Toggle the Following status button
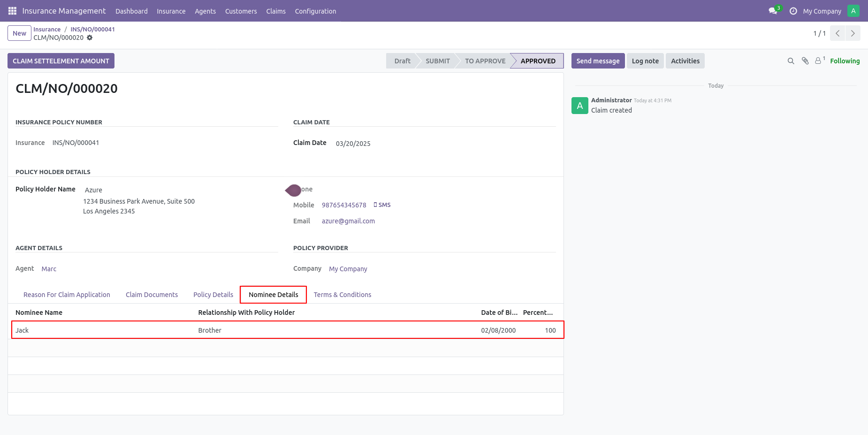The width and height of the screenshot is (868, 435). (845, 61)
